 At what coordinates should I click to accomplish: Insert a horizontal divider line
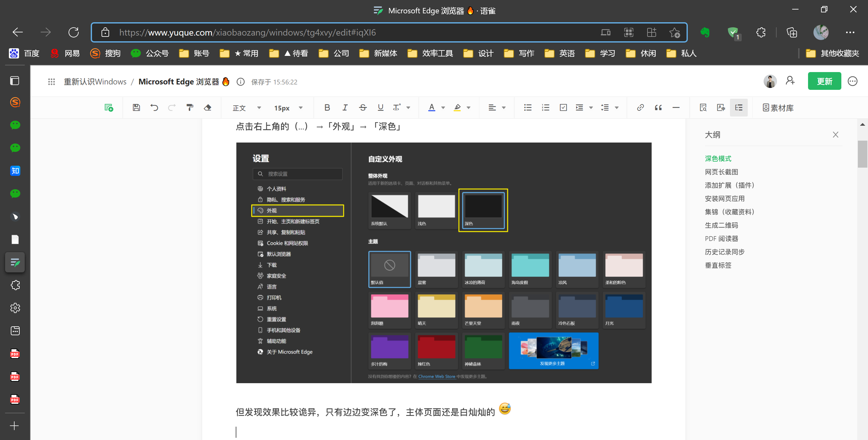[676, 108]
